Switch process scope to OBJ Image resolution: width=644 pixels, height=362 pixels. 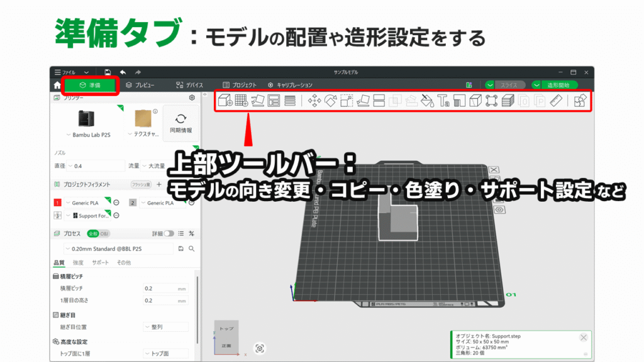104,233
